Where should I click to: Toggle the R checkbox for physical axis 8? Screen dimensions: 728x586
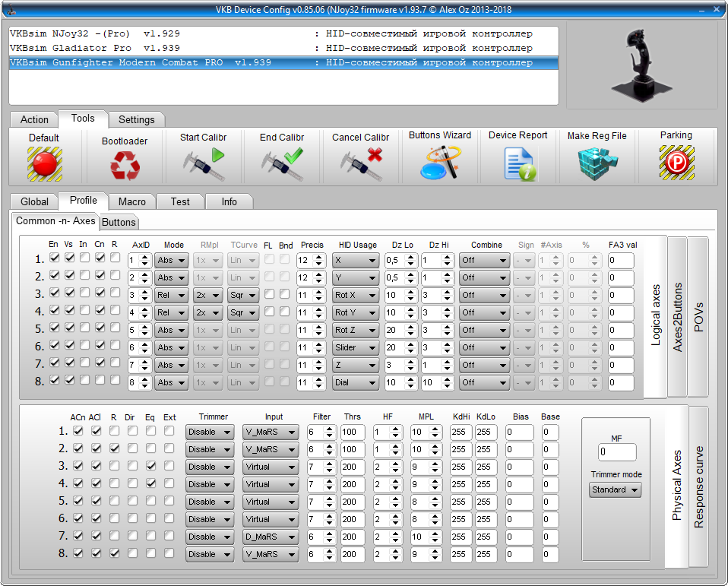click(x=114, y=553)
